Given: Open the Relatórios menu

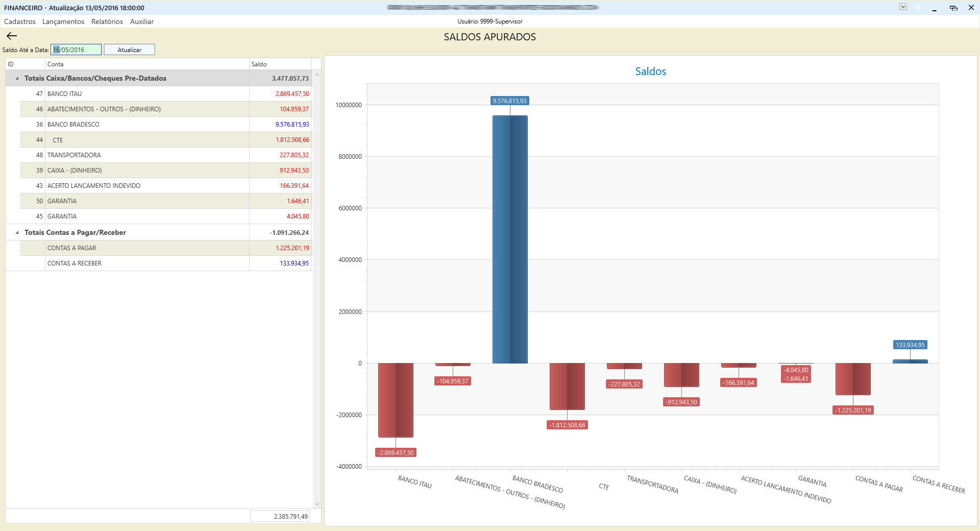Looking at the screenshot, I should click(107, 21).
